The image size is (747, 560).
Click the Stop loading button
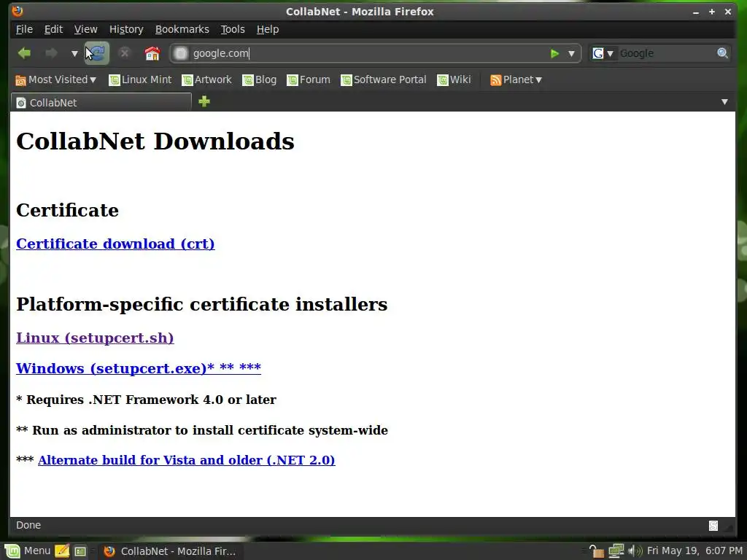pyautogui.click(x=124, y=52)
